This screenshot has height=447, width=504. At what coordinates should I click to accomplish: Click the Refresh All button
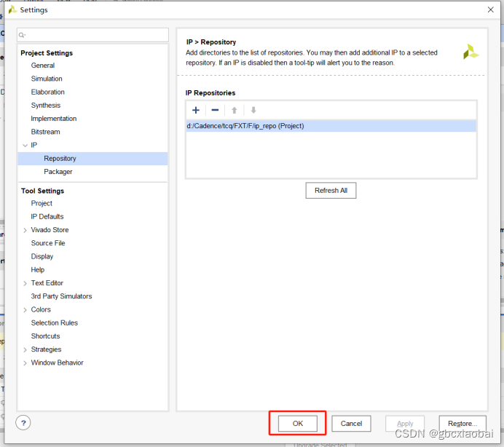(x=331, y=191)
